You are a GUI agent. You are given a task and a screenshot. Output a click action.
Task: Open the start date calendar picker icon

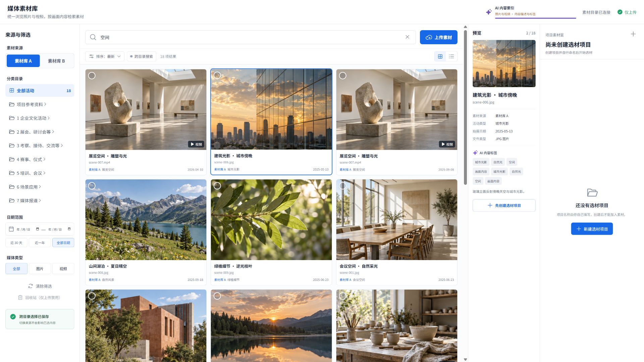point(37,229)
